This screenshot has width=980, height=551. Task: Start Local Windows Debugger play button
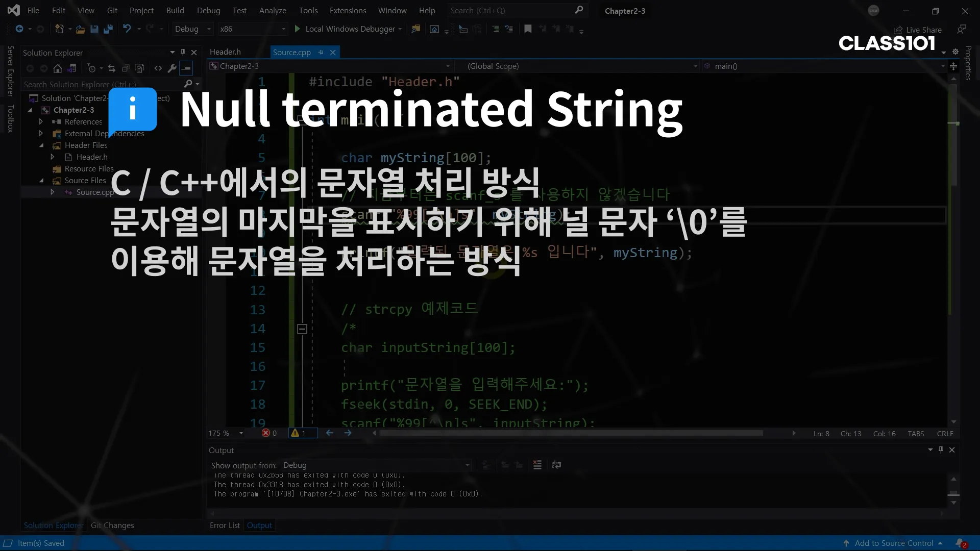coord(298,29)
